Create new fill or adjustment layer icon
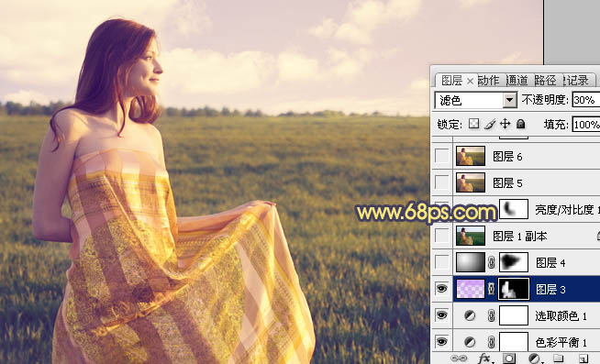The image size is (600, 364). coord(534,358)
